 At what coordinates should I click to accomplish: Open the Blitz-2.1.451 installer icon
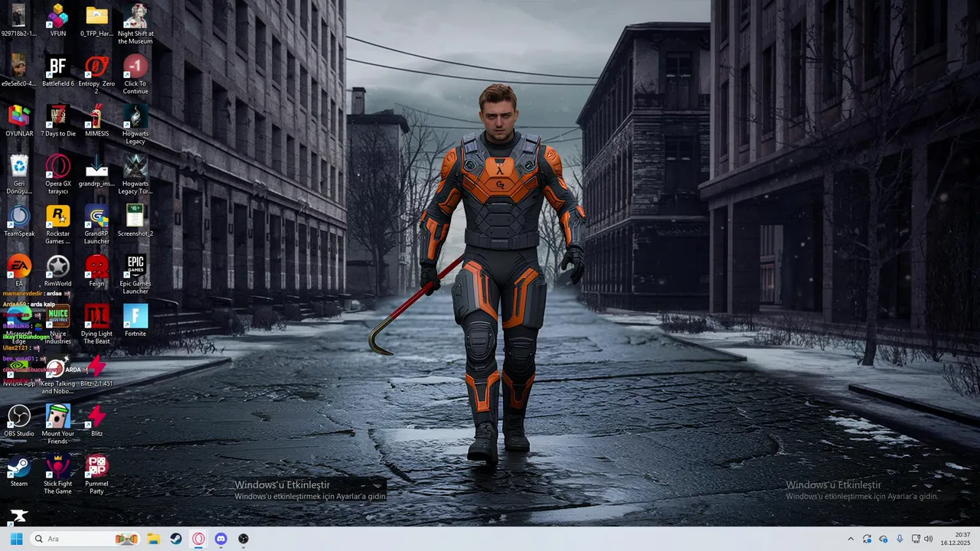[96, 371]
